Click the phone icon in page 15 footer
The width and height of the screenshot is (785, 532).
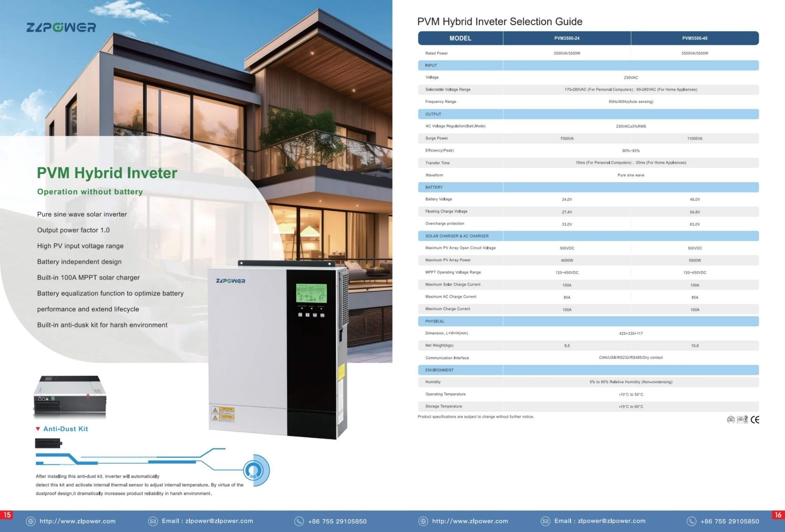tap(299, 521)
